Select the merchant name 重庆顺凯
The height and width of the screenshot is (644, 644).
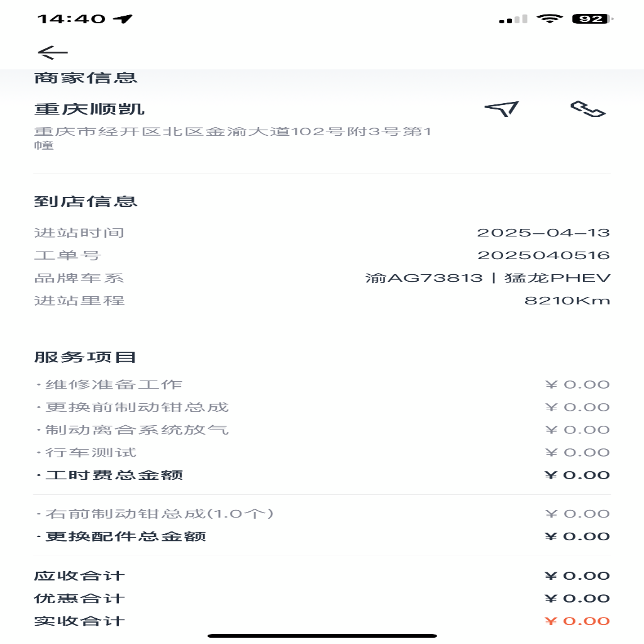point(89,109)
